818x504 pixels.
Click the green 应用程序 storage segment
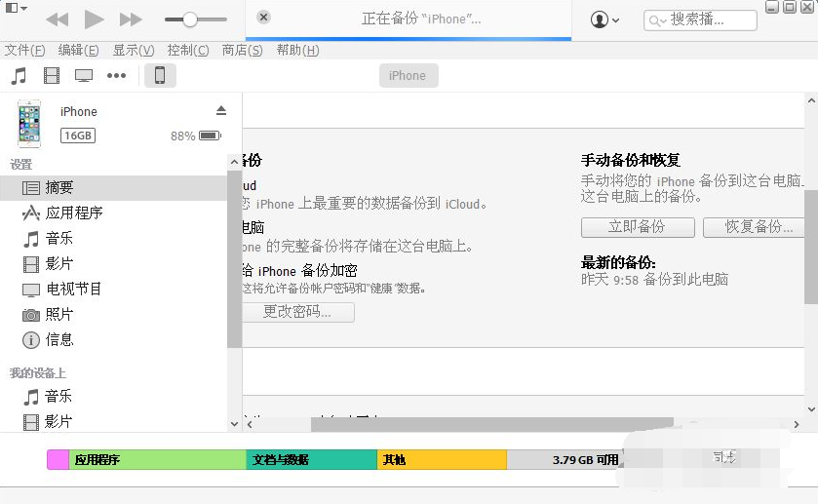tap(158, 460)
